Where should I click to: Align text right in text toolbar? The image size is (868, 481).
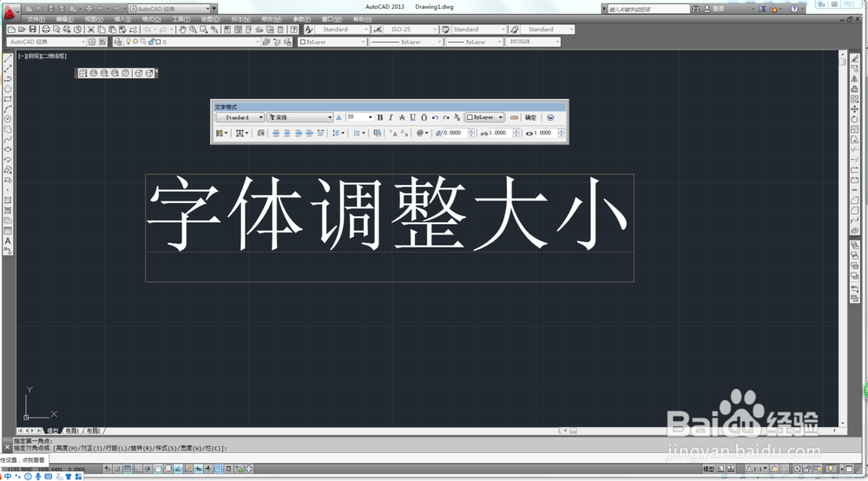pyautogui.click(x=298, y=133)
